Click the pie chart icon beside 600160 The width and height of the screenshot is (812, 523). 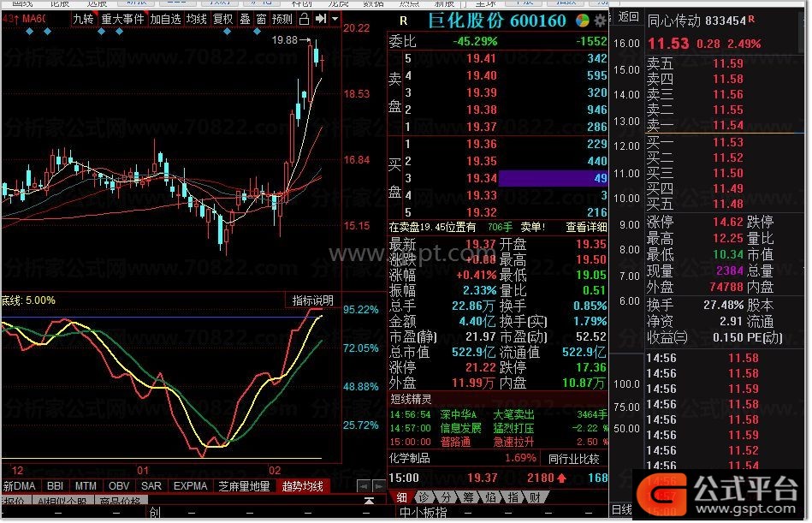click(583, 21)
